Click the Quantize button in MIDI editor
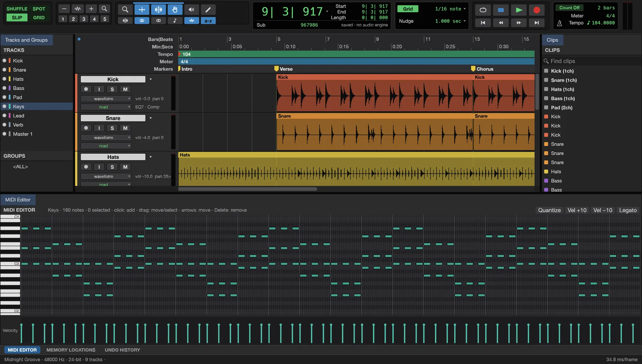Image resolution: width=642 pixels, height=364 pixels. click(x=549, y=210)
